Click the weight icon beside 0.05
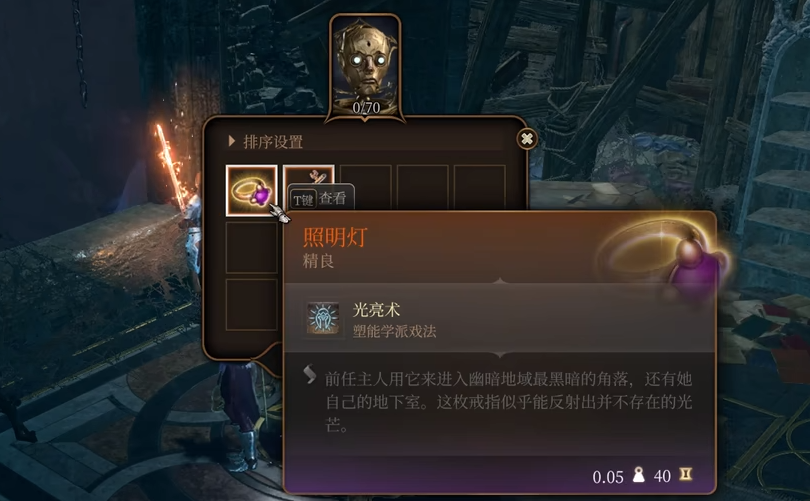 (639, 475)
